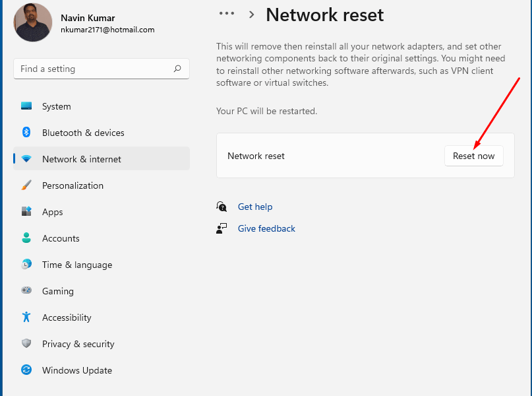The width and height of the screenshot is (532, 396).
Task: Focus the Find a setting search box
Action: pyautogui.click(x=92, y=69)
